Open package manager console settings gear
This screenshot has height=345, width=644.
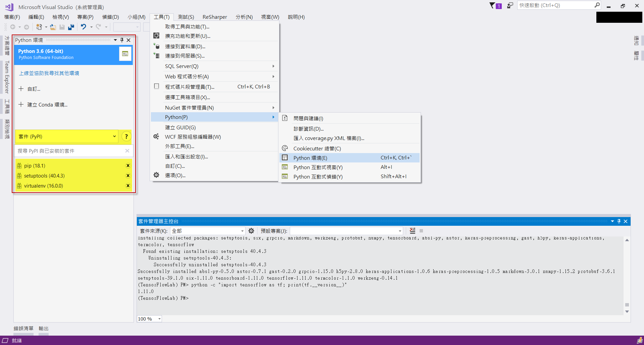tap(251, 231)
